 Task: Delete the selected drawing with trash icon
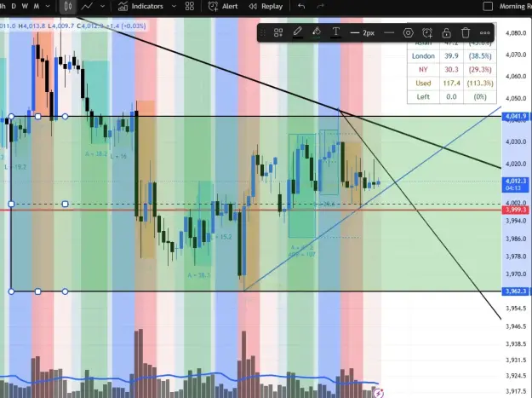pos(466,33)
